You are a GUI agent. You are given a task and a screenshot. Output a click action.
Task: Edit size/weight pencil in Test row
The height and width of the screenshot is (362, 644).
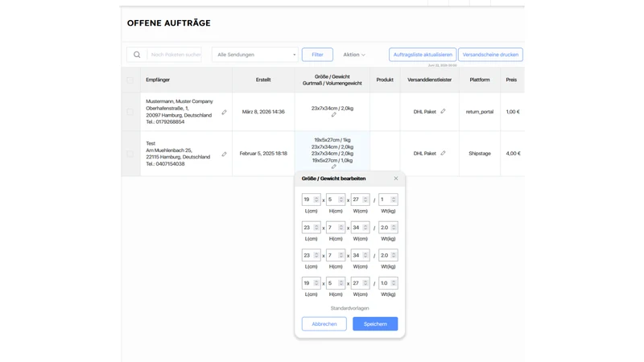point(334,167)
